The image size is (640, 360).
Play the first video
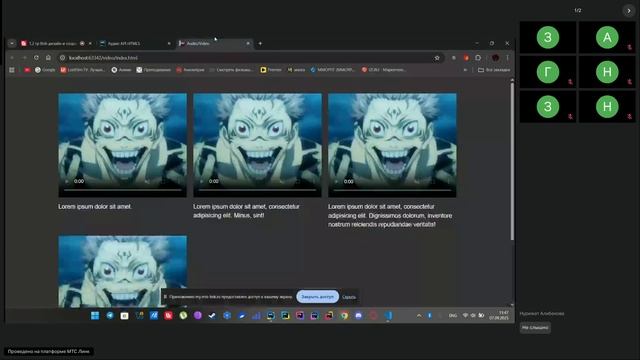(x=67, y=181)
